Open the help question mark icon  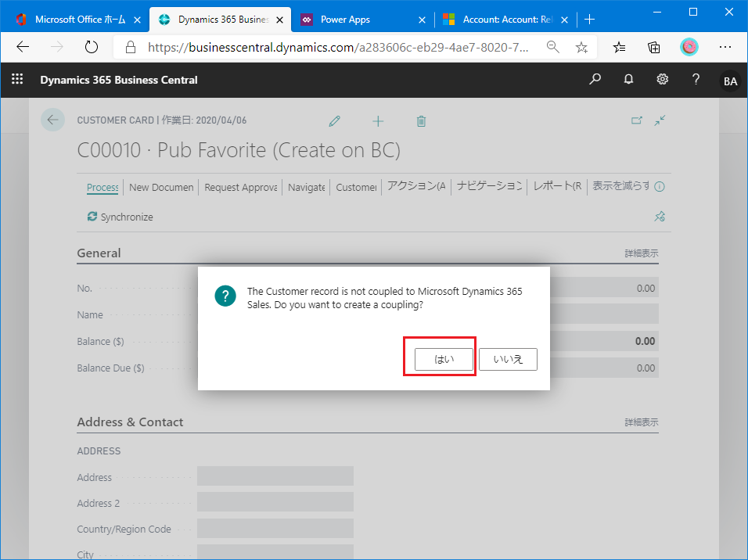point(696,79)
